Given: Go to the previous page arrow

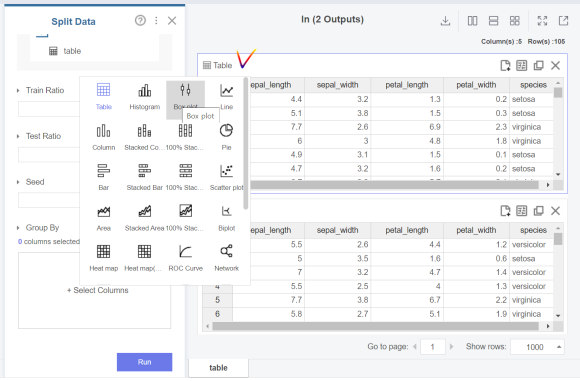Looking at the screenshot, I should [x=415, y=347].
